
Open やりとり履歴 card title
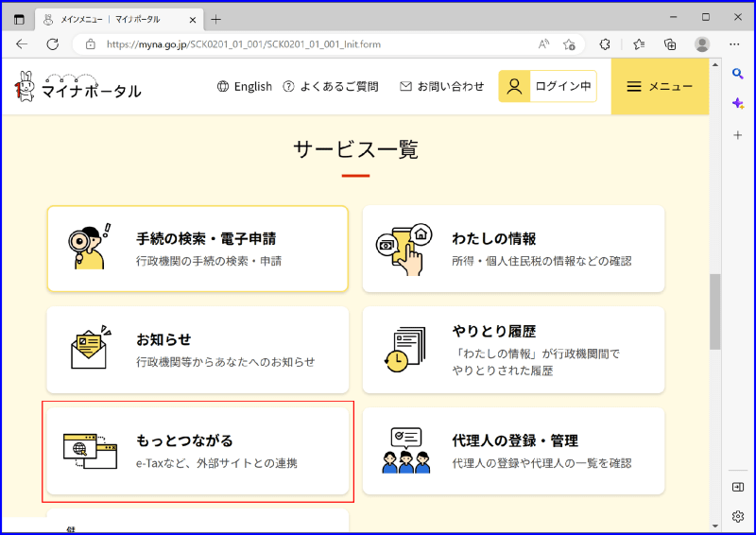coord(493,331)
